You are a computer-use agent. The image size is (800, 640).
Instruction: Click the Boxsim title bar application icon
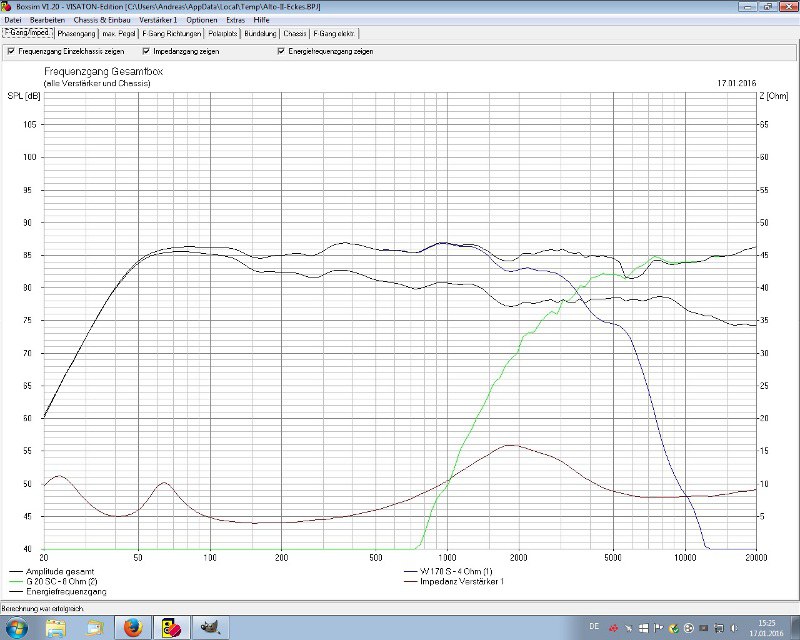click(7, 6)
